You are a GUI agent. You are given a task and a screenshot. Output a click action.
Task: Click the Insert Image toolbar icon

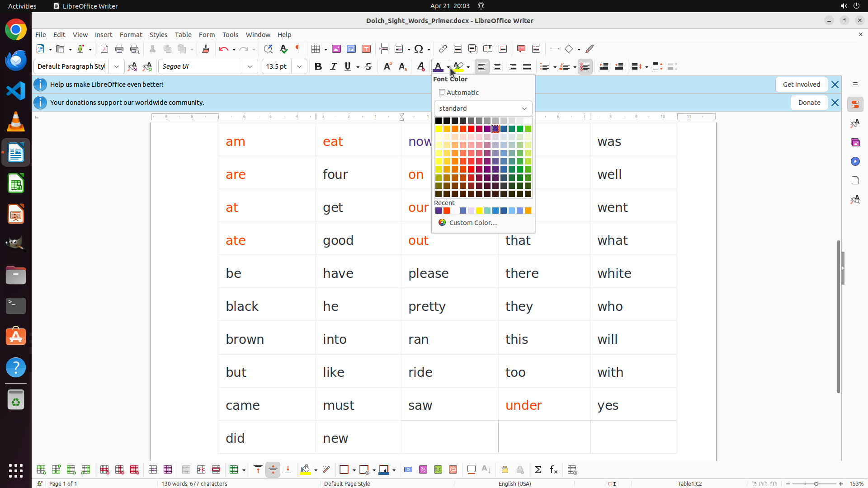pos(336,49)
